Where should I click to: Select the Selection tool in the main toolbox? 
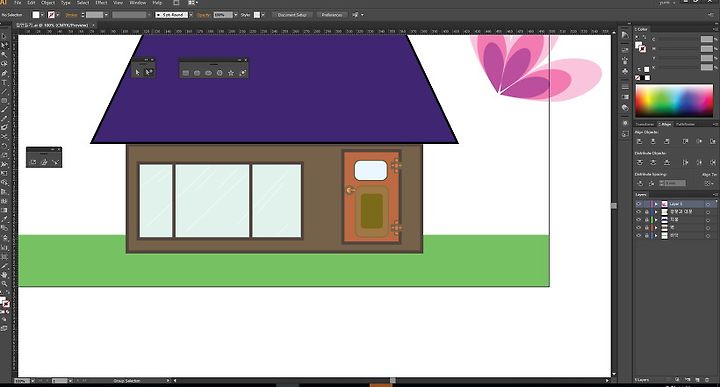5,37
